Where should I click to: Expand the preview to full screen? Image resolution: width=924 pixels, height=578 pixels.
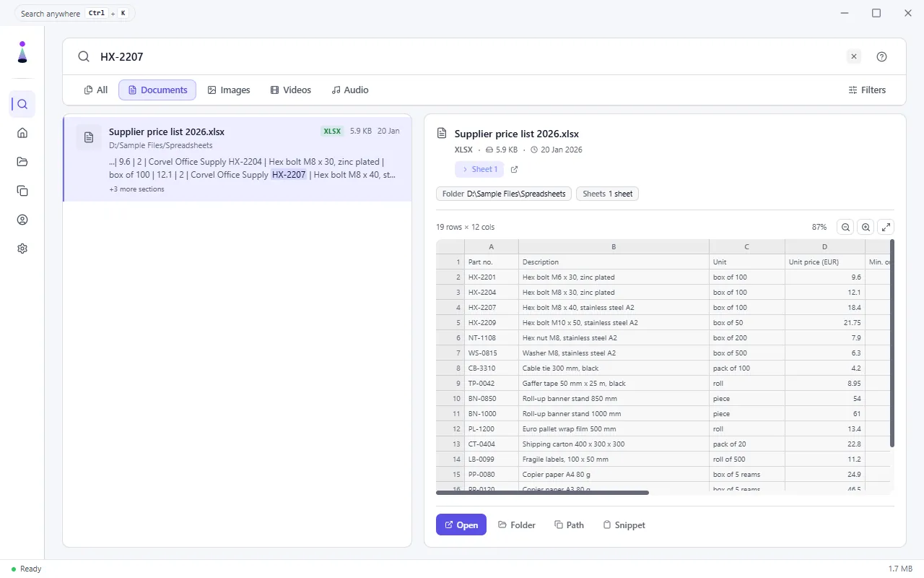[x=886, y=227]
